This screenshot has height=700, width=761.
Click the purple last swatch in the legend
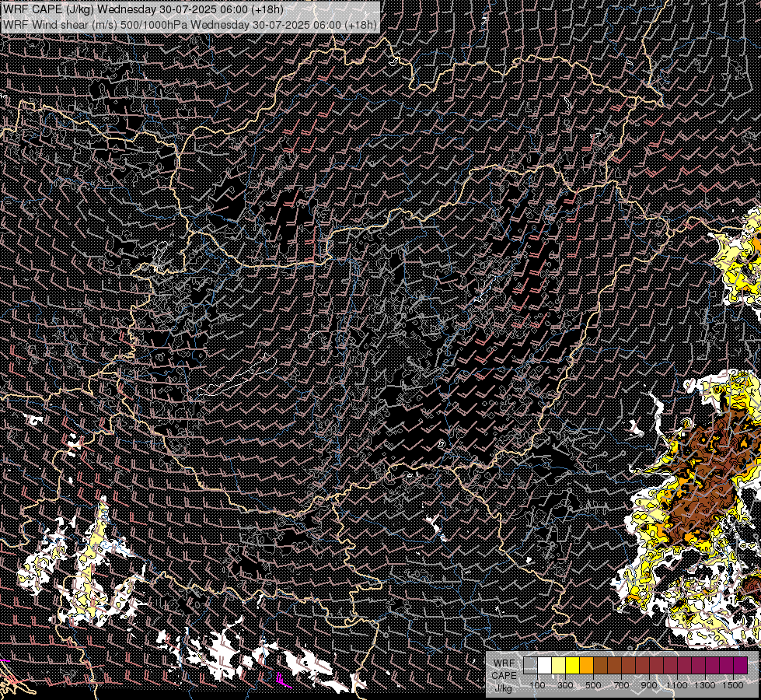[x=741, y=665]
